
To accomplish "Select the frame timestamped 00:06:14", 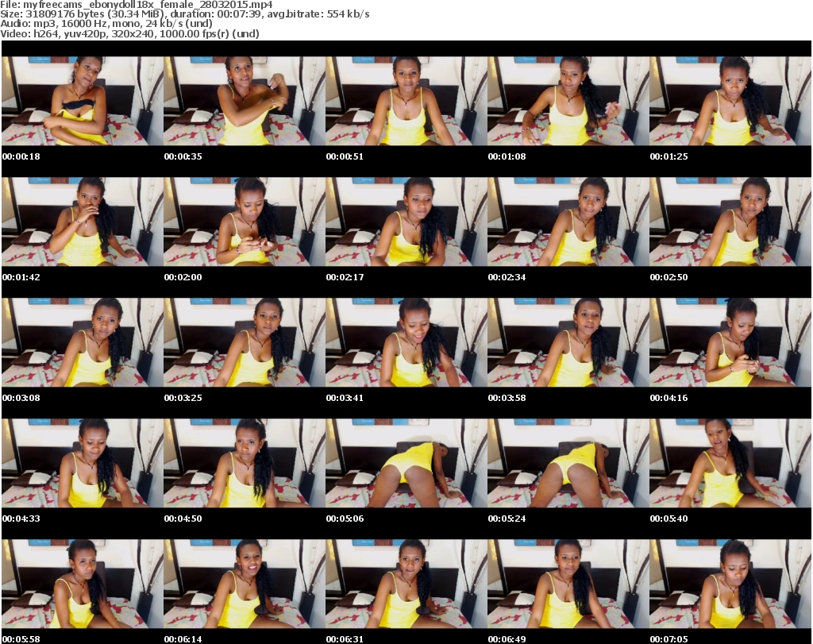I will pos(245,584).
